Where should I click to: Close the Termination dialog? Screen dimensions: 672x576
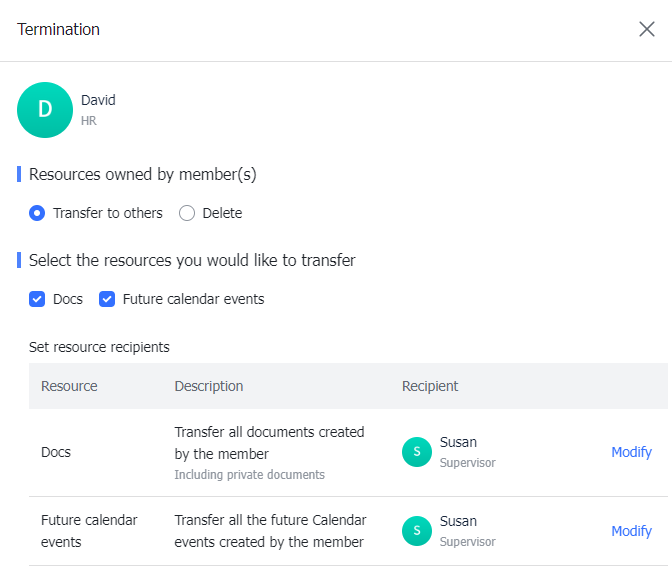[x=647, y=29]
